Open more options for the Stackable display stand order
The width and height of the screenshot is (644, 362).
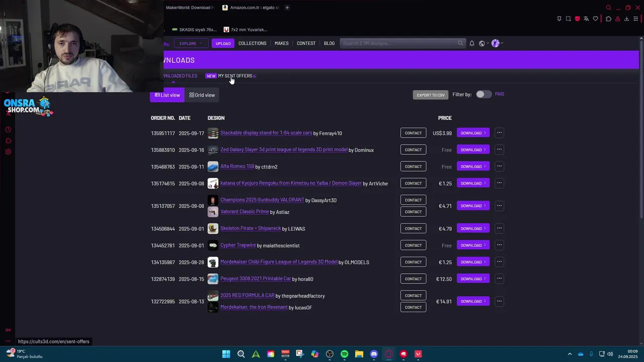coord(499,133)
